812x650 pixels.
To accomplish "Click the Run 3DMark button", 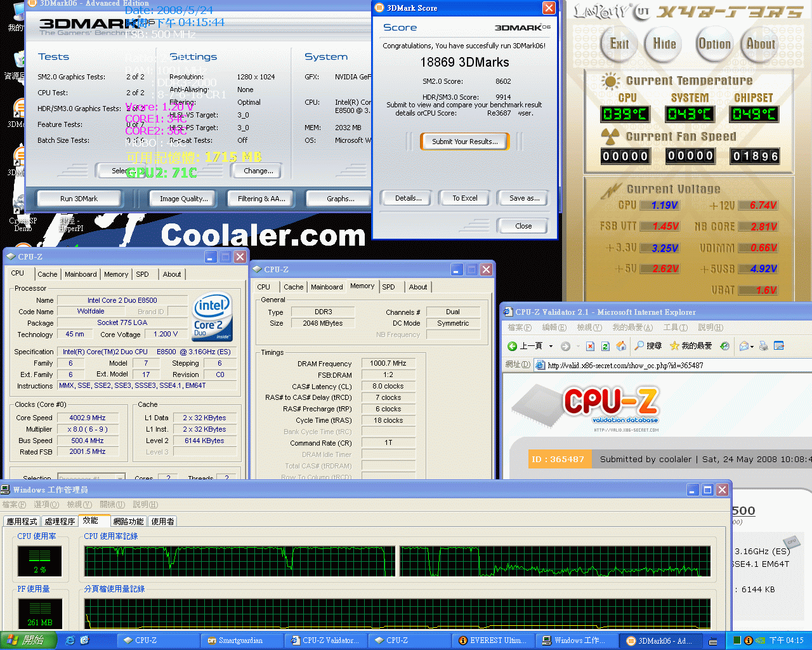I will click(x=79, y=199).
